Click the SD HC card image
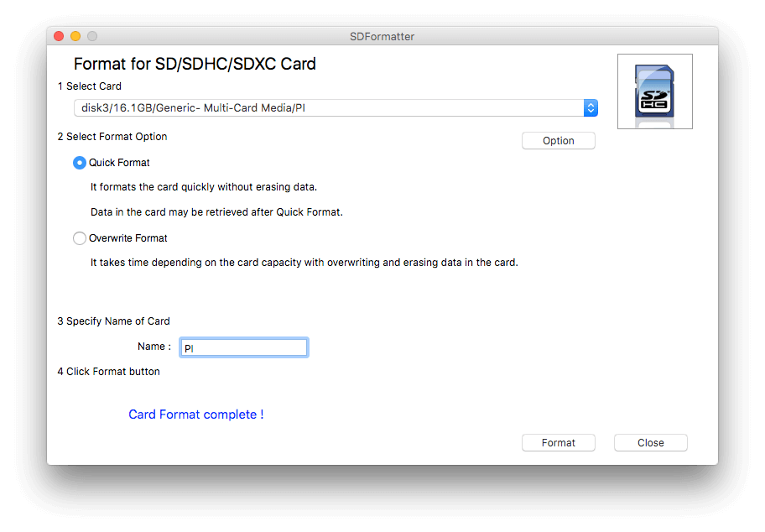This screenshot has width=765, height=532. coord(655,91)
